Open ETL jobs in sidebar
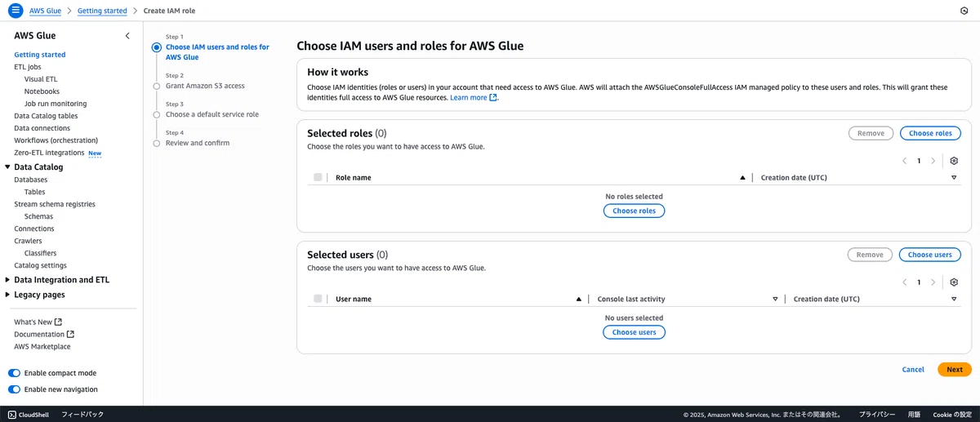This screenshot has width=980, height=422. point(28,67)
